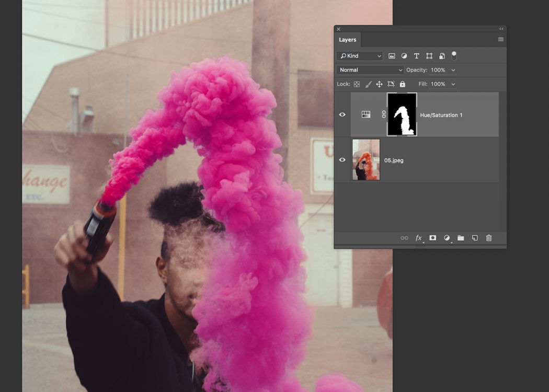549x392 pixels.
Task: Unlink the mask from Hue/Saturation 1
Action: pyautogui.click(x=384, y=114)
